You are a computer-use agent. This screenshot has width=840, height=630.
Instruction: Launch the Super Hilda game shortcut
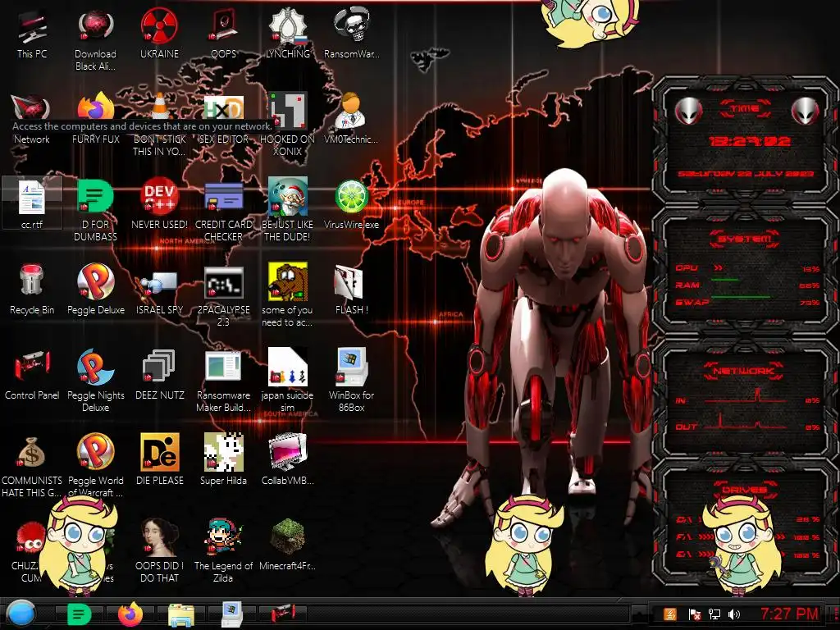coord(223,461)
